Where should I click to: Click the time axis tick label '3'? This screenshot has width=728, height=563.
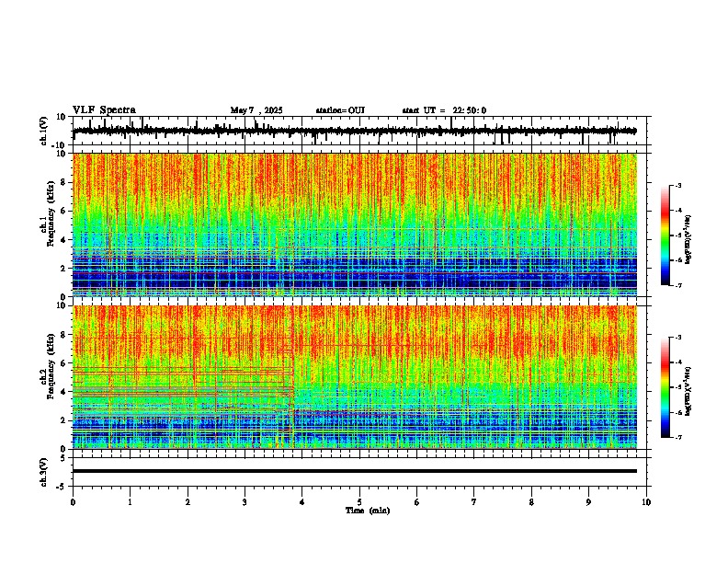coord(245,502)
